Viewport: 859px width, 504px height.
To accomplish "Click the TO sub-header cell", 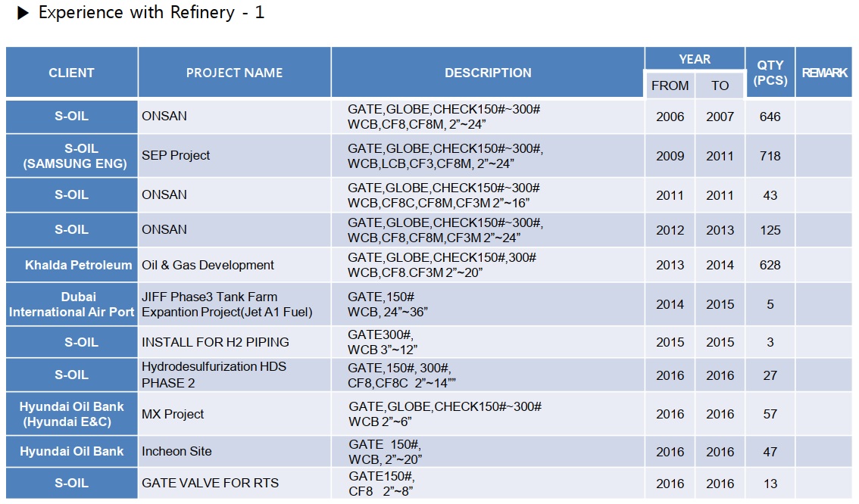I will (x=720, y=86).
